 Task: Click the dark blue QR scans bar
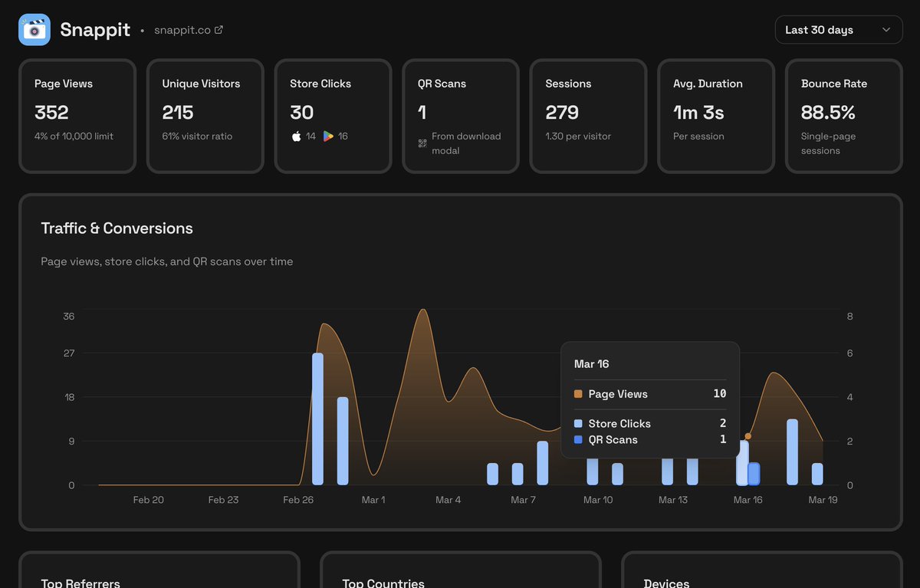754,474
